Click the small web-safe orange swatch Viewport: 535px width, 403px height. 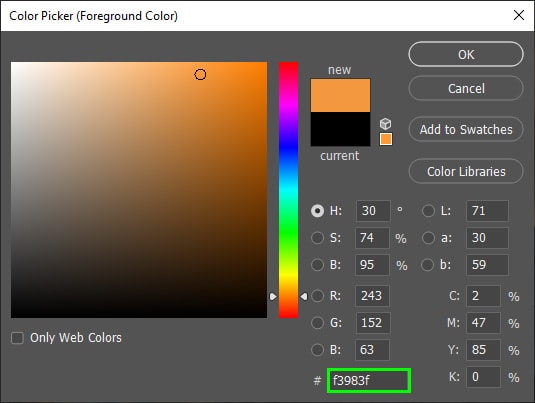[x=386, y=139]
